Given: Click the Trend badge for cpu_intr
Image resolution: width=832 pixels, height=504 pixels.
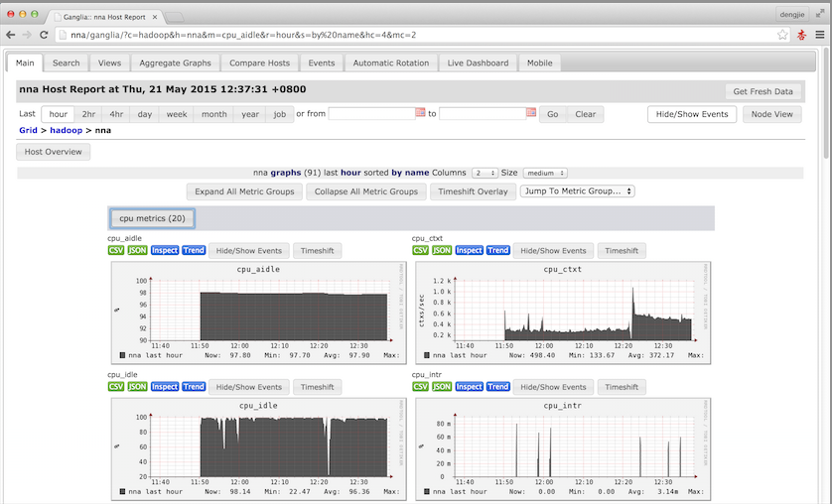Looking at the screenshot, I should (497, 386).
